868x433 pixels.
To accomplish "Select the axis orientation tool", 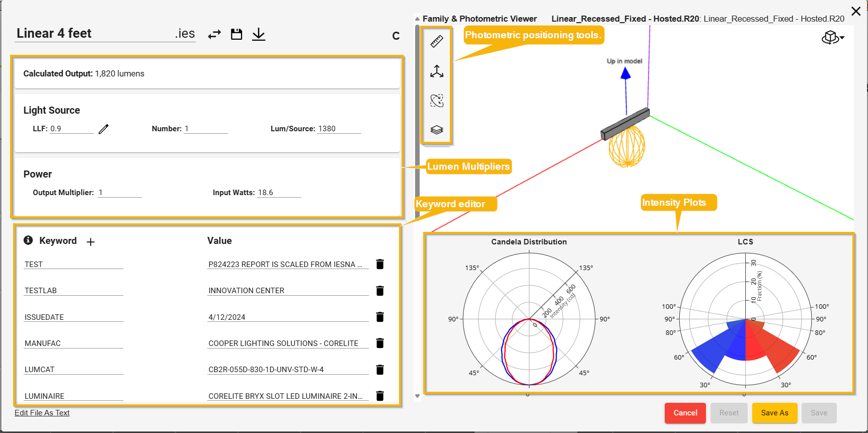I will pos(437,71).
